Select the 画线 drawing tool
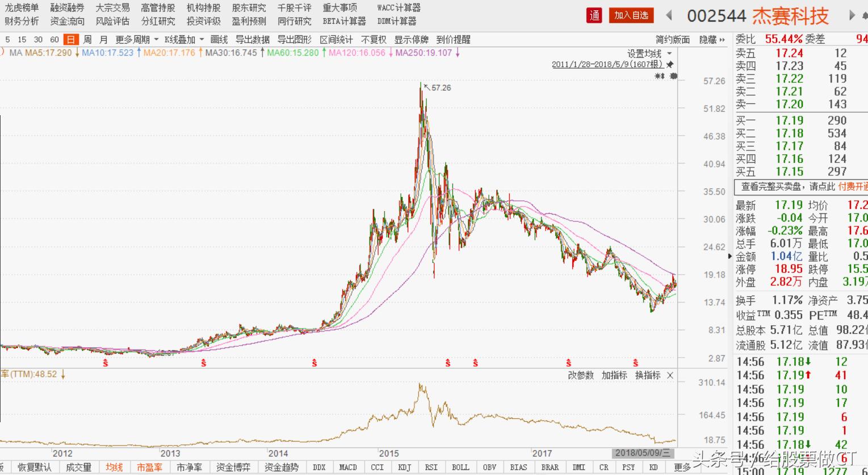 point(219,40)
